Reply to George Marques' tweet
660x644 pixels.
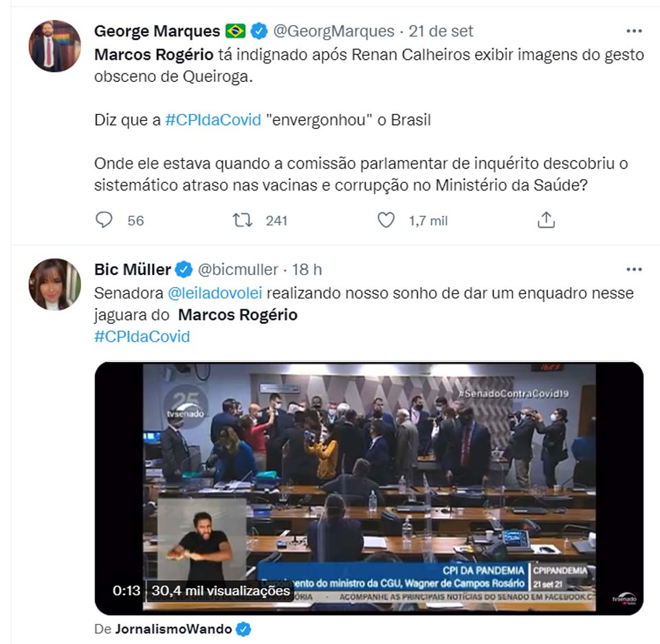(x=104, y=220)
